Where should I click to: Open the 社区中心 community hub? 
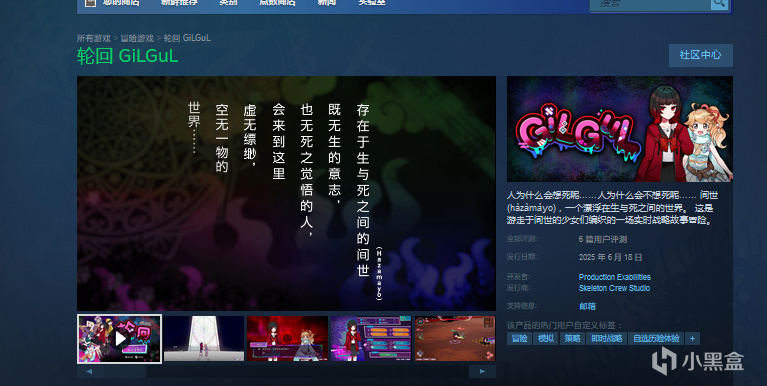(700, 55)
